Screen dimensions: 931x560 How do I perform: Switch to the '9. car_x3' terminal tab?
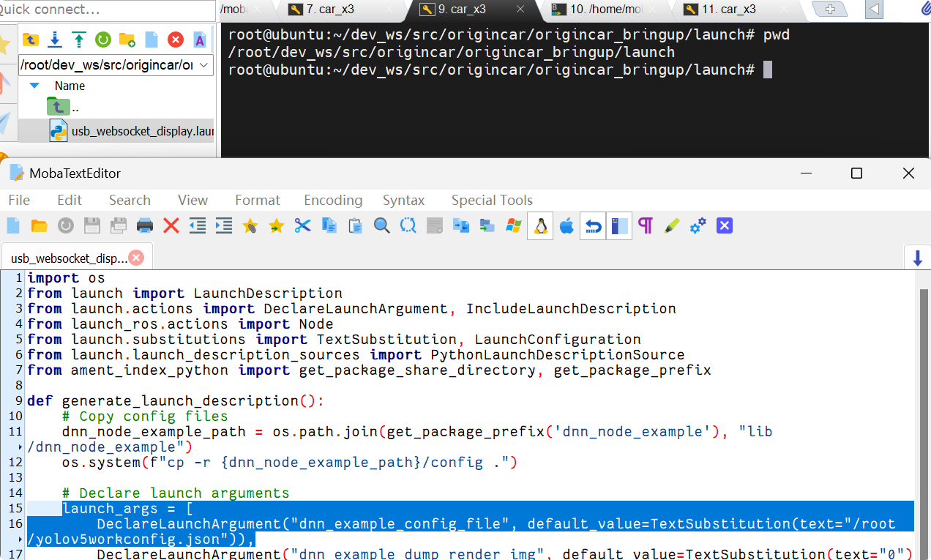[472, 10]
